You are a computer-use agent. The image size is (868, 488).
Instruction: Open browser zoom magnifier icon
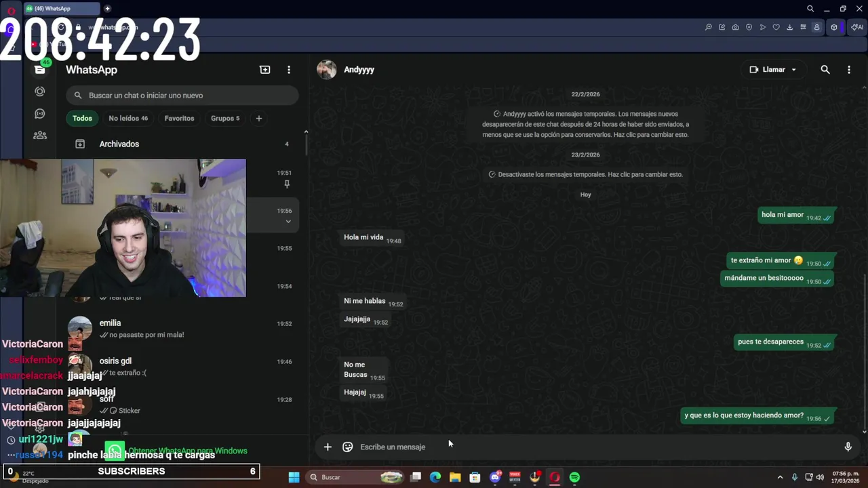click(709, 27)
